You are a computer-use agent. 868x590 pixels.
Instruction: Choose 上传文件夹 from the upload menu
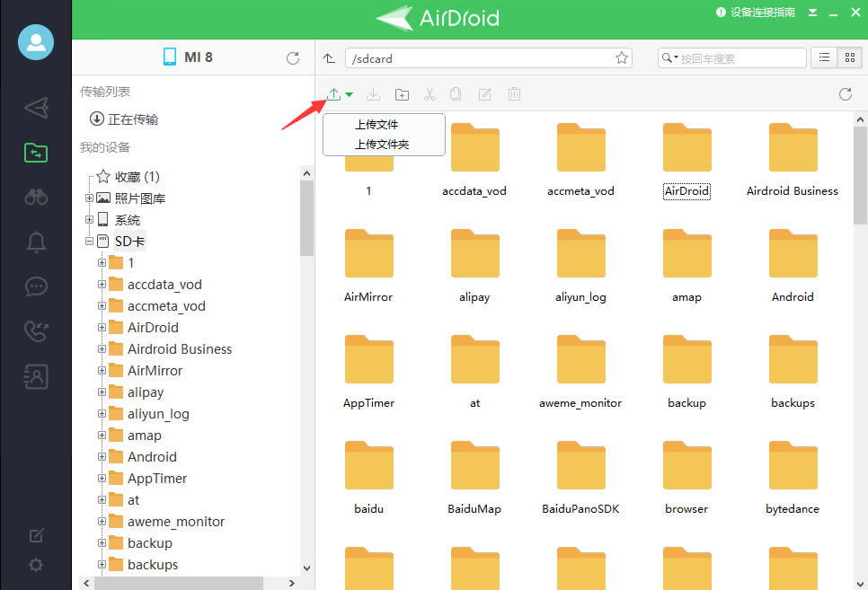coord(384,144)
